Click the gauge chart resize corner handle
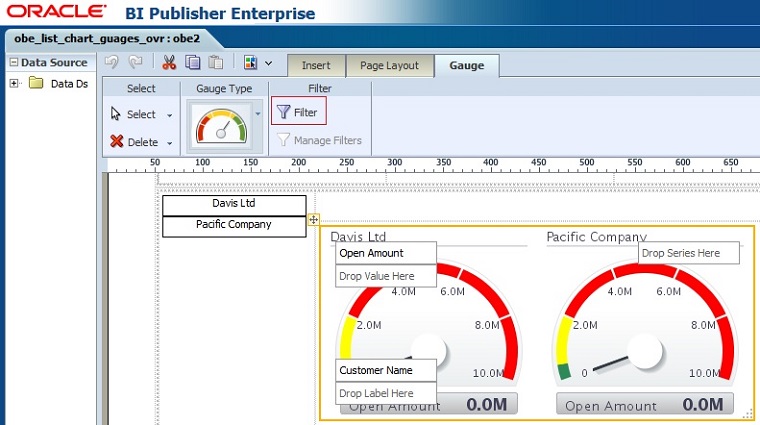760x425 pixels. click(749, 413)
